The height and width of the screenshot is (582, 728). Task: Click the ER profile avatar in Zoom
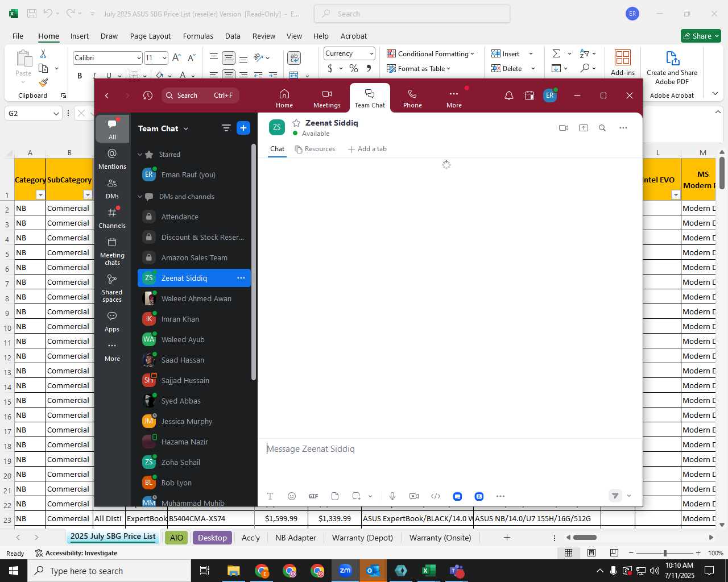549,95
